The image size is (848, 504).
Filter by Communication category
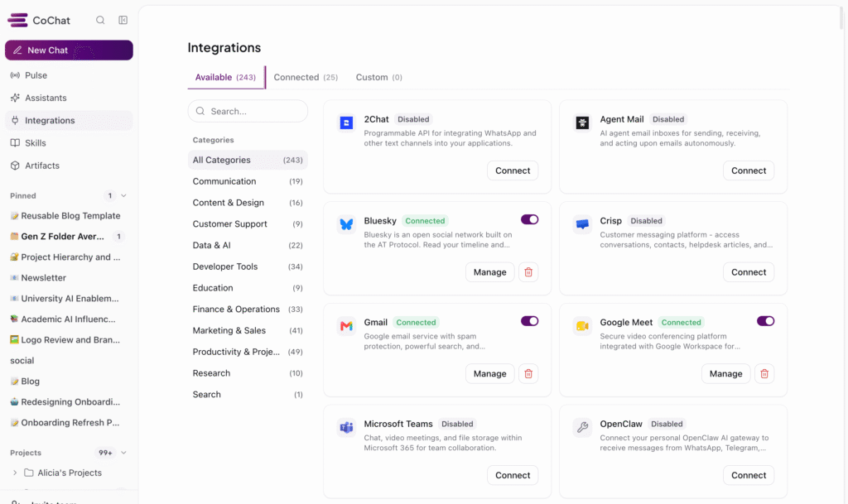pyautogui.click(x=248, y=181)
